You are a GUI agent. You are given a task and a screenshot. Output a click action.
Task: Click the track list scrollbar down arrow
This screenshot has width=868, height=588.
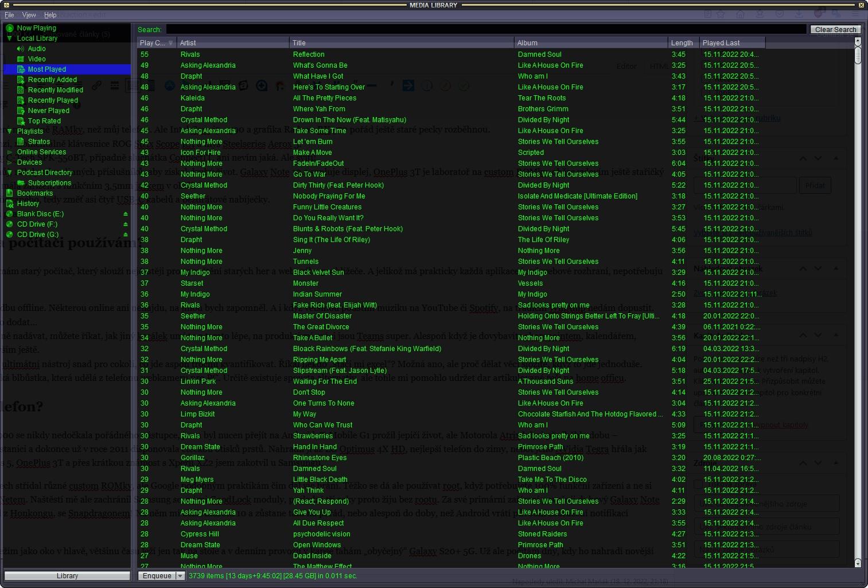858,563
